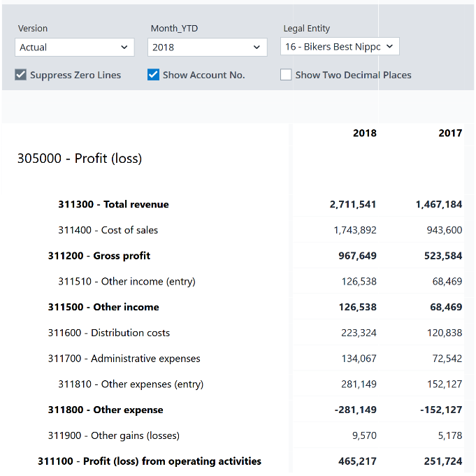This screenshot has height=476, width=476.
Task: Click the Other gains value 9,570
Action: click(x=364, y=435)
